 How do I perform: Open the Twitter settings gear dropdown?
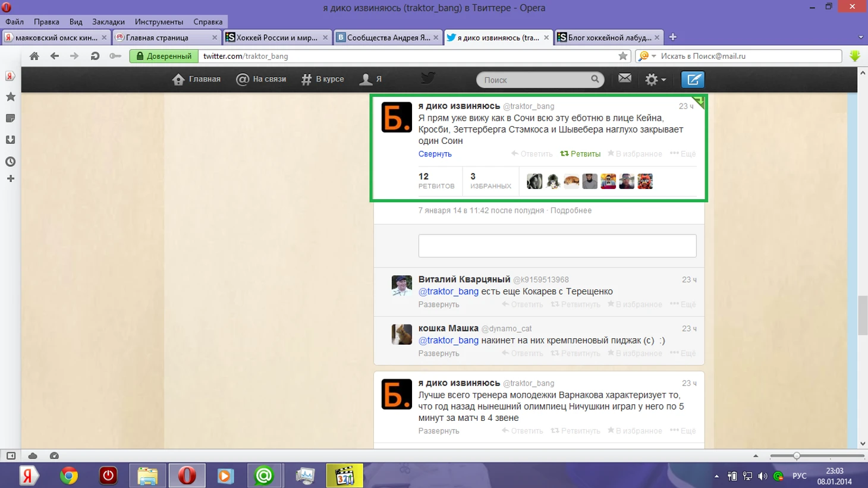[x=655, y=80]
